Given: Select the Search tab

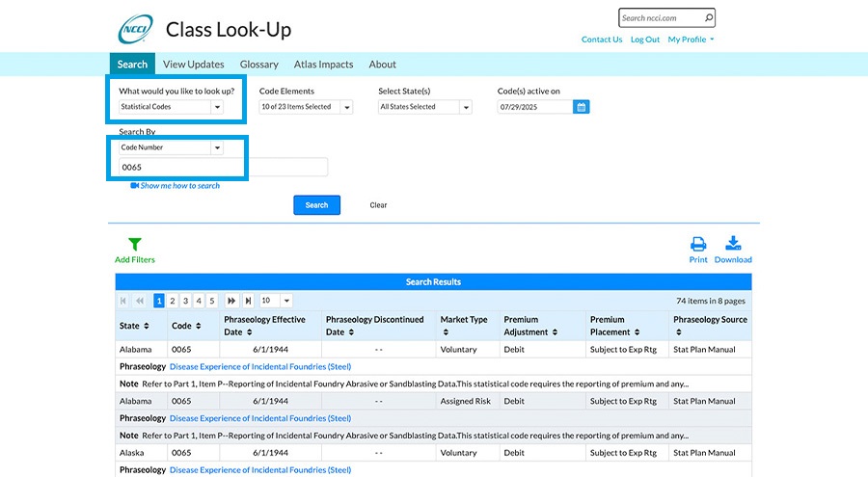Looking at the screenshot, I should pyautogui.click(x=132, y=65).
